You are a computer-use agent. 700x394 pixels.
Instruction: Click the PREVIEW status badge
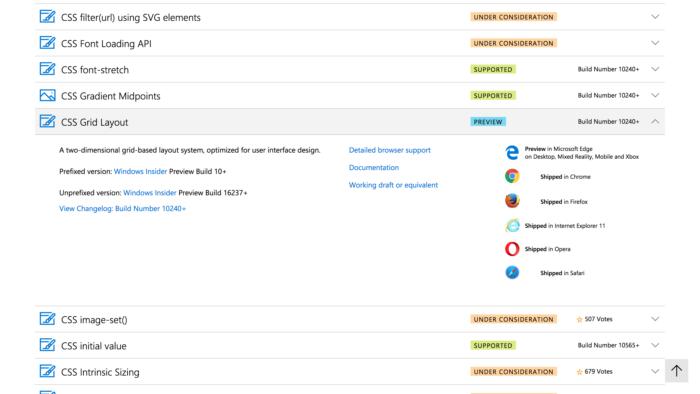click(x=488, y=122)
